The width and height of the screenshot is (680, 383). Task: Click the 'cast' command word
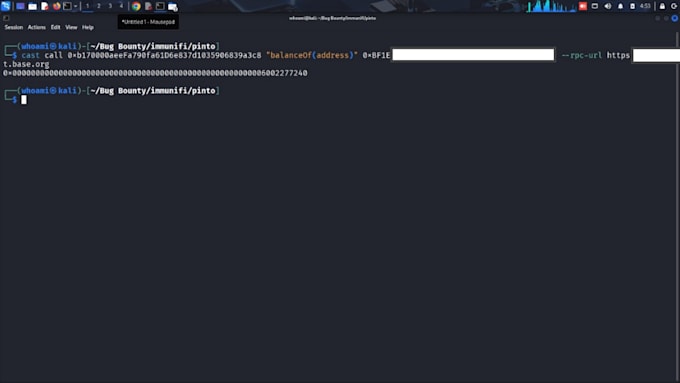tap(30, 56)
